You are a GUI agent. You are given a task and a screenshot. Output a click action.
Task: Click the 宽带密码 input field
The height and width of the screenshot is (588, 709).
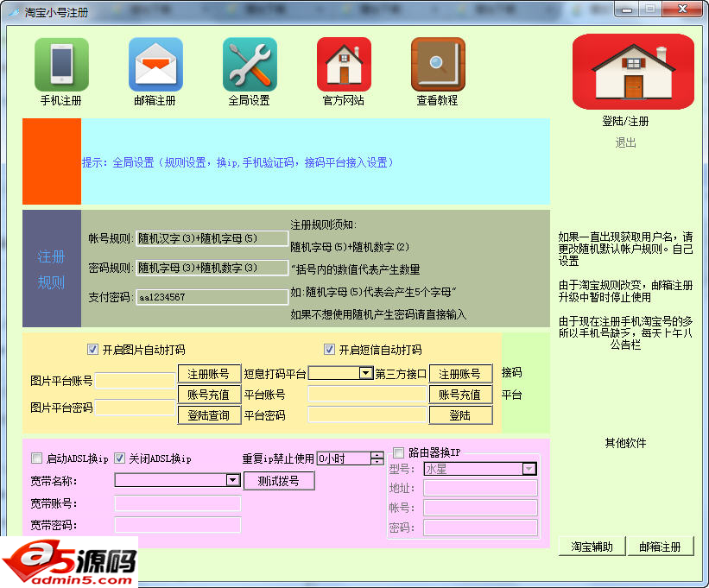(178, 525)
